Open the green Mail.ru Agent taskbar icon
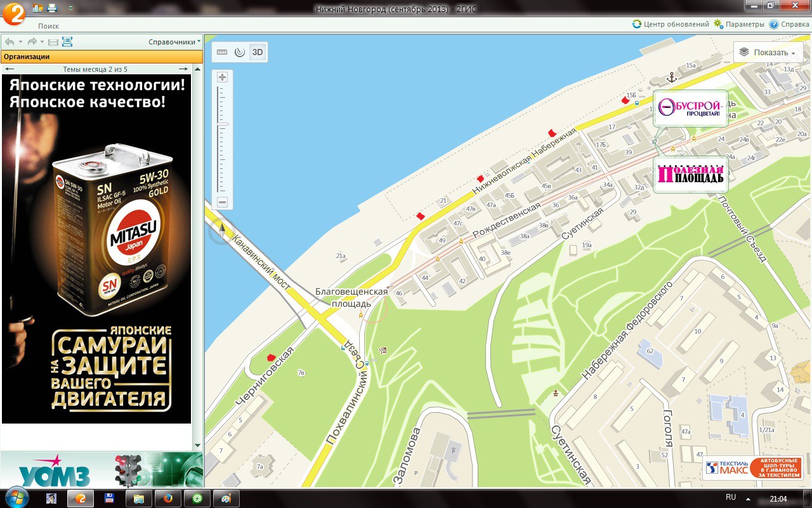Viewport: 812px width, 508px height. (x=197, y=498)
